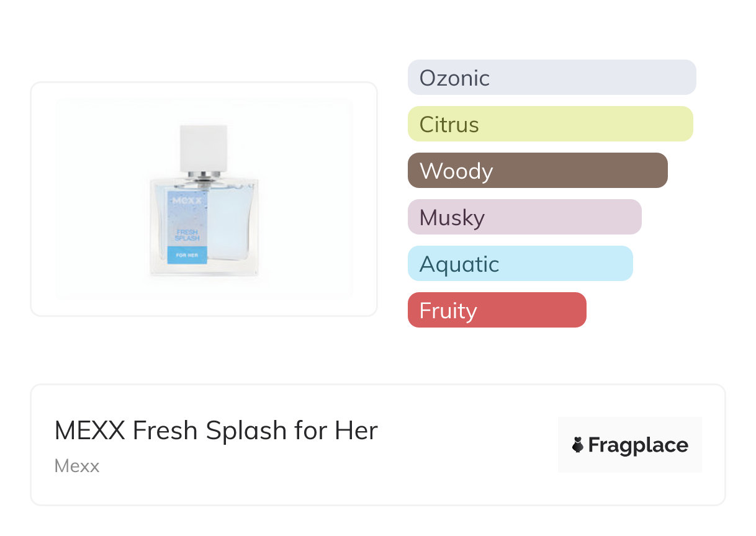Click the Fruity label text
This screenshot has width=756, height=536.
coord(448,310)
